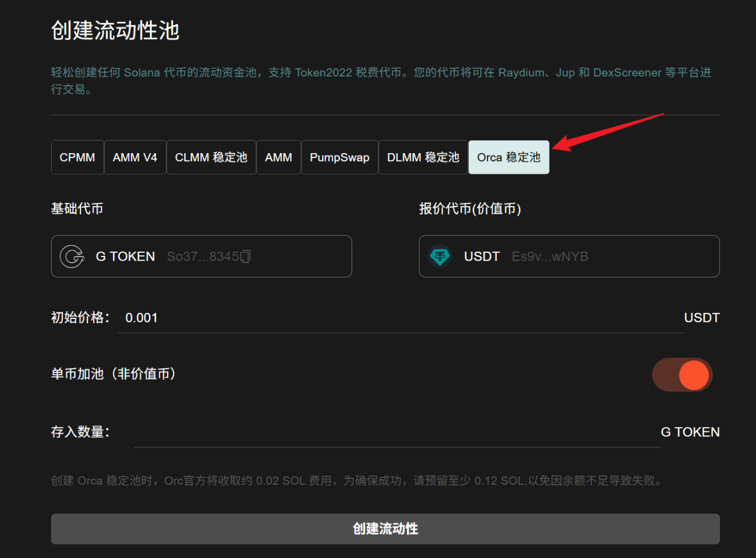Viewport: 756px width, 558px height.
Task: Focus the 存入数量 amount field
Action: tap(397, 432)
